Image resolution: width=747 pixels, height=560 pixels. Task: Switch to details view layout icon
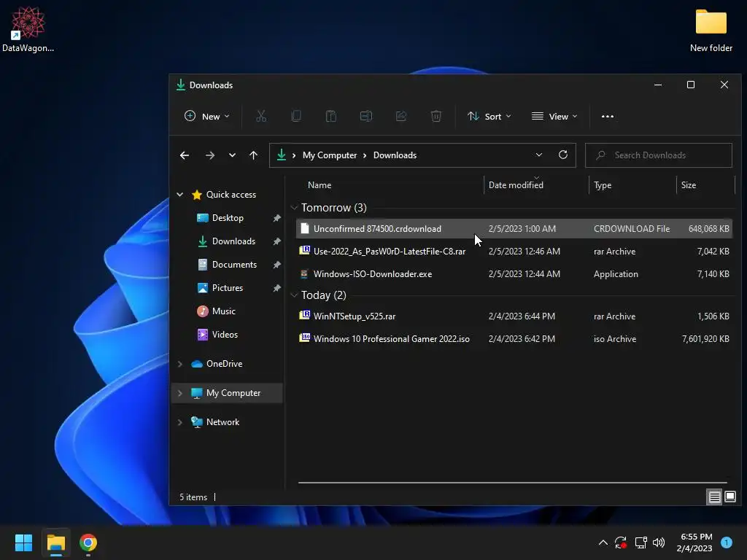[x=715, y=497]
